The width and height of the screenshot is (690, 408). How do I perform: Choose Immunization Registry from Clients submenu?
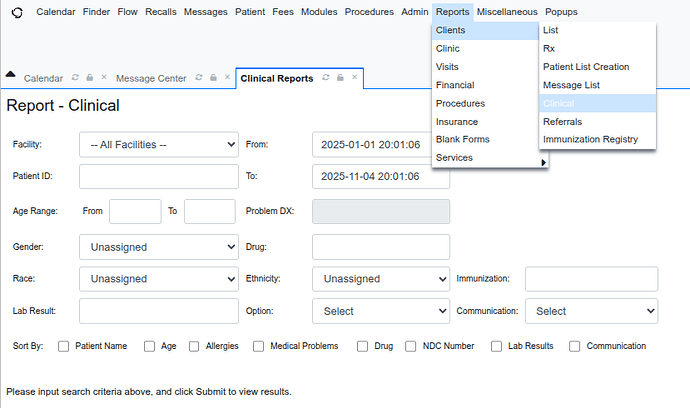tap(590, 139)
